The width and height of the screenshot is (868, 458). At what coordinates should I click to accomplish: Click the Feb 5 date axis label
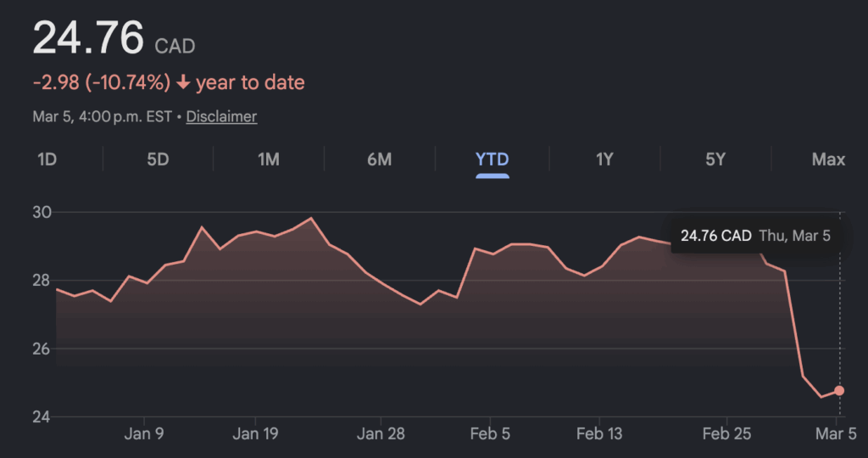click(491, 434)
